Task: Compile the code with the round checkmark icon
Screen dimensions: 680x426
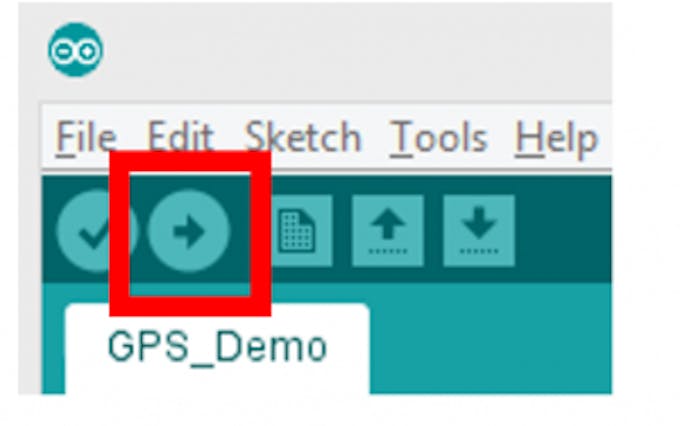Action: pyautogui.click(x=96, y=231)
